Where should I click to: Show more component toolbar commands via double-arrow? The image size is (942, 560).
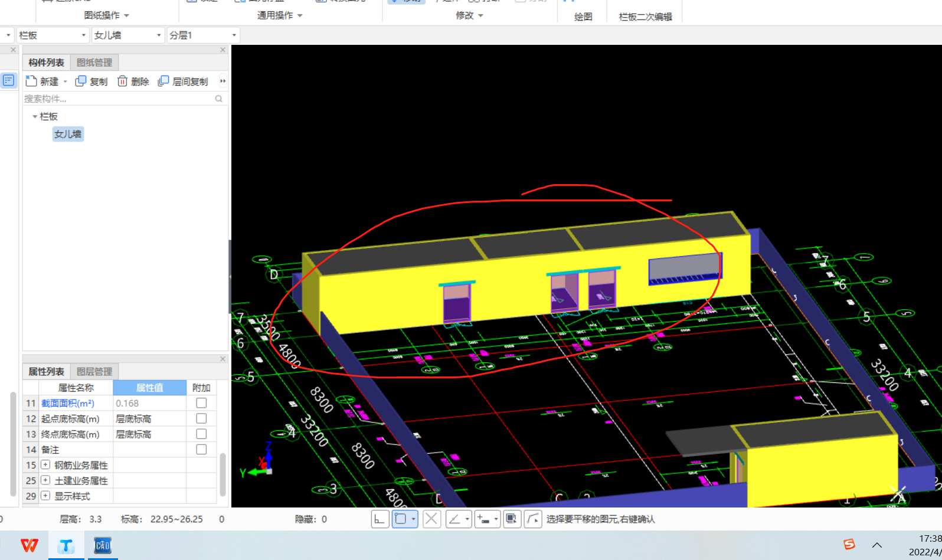click(x=223, y=81)
